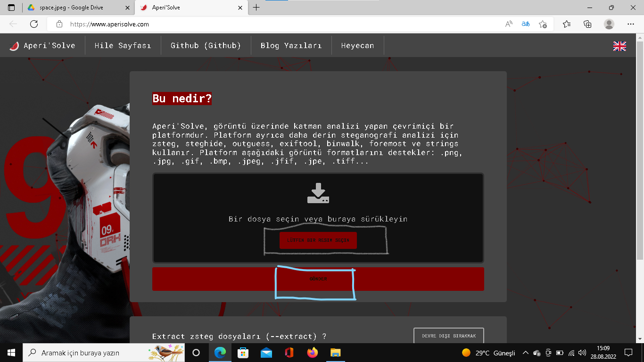View site information via the lock icon
This screenshot has height=362, width=644.
point(59,24)
